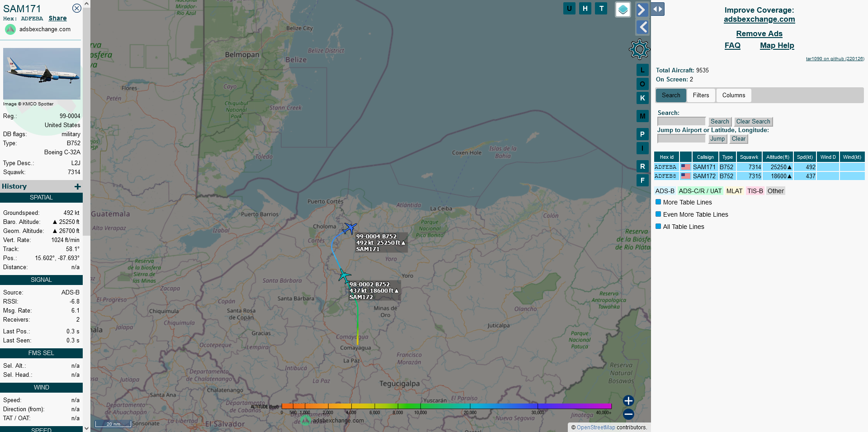Sort table by Altitude(ft) column

point(778,157)
